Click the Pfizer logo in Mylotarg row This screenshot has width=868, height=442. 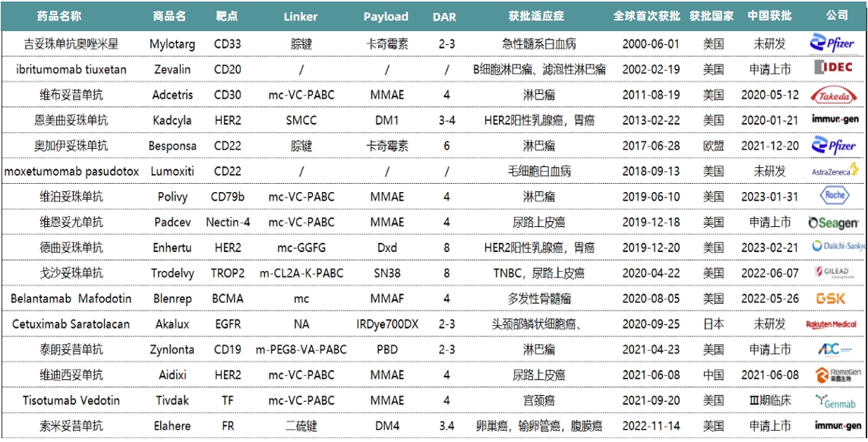point(832,43)
